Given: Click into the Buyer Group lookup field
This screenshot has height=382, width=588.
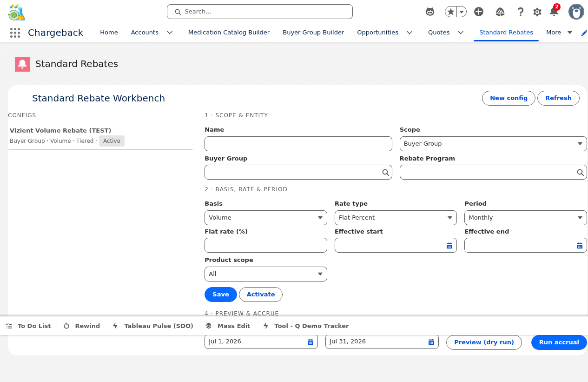Looking at the screenshot, I should tap(298, 172).
